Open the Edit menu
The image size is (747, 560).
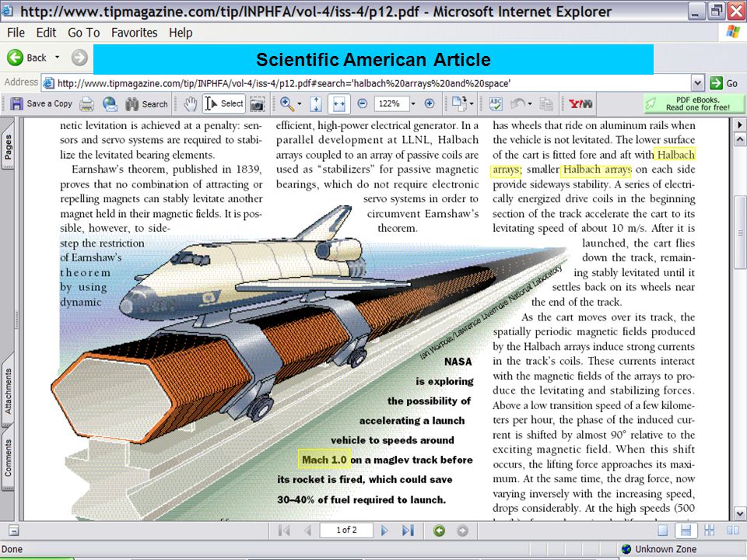pos(46,33)
